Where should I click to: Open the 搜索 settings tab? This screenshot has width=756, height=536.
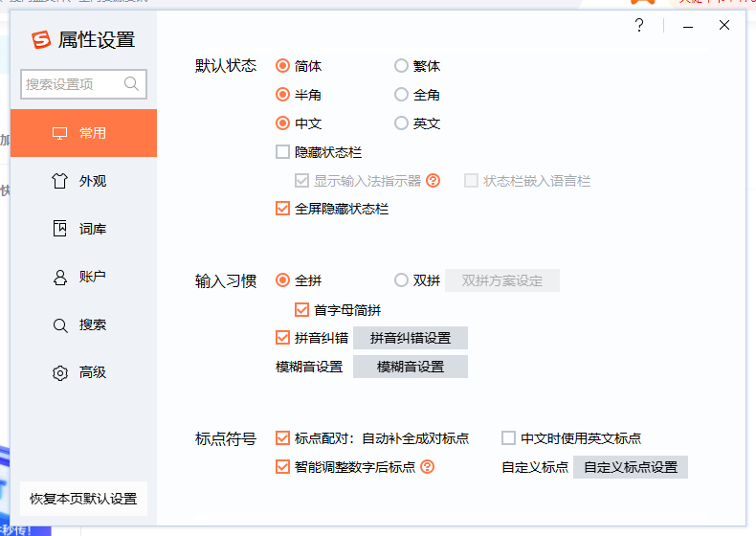click(83, 324)
